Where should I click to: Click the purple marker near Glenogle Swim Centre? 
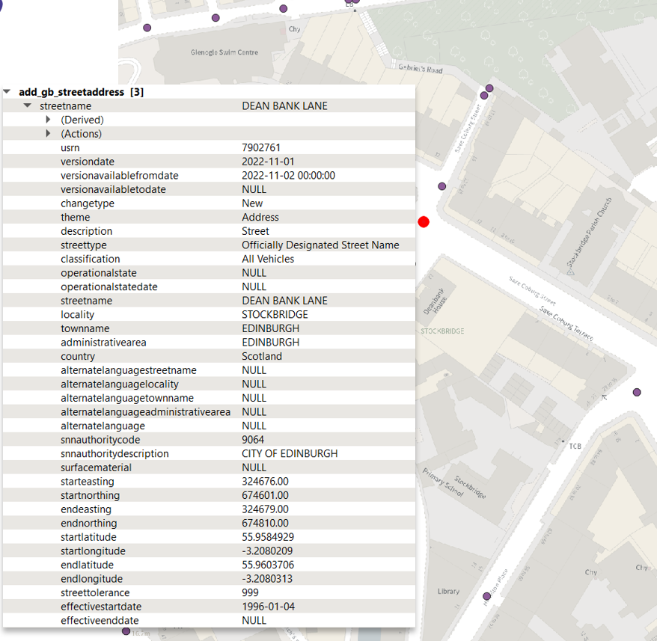coord(147,27)
